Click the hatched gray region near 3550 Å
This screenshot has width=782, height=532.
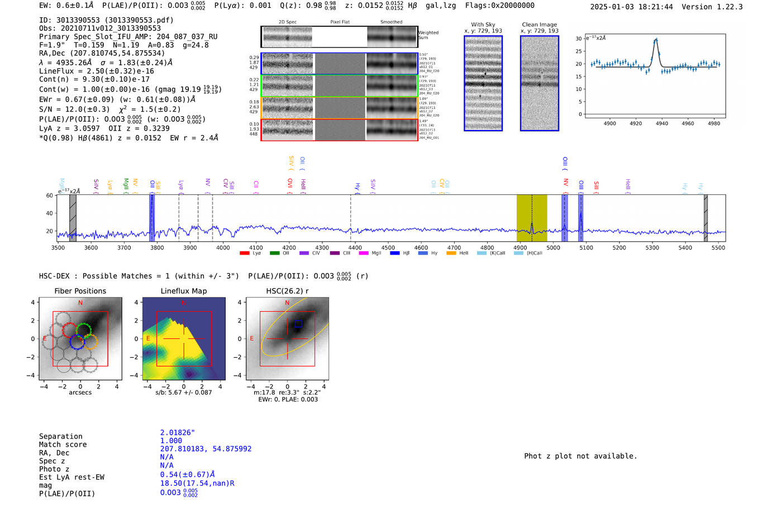[73, 218]
